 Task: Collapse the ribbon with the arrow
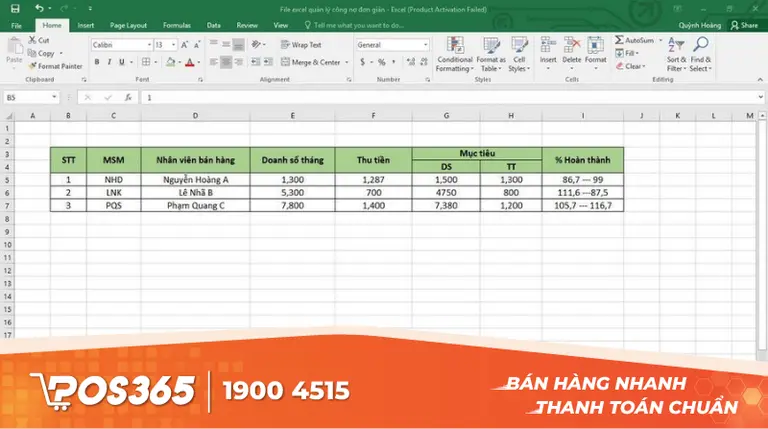click(760, 79)
